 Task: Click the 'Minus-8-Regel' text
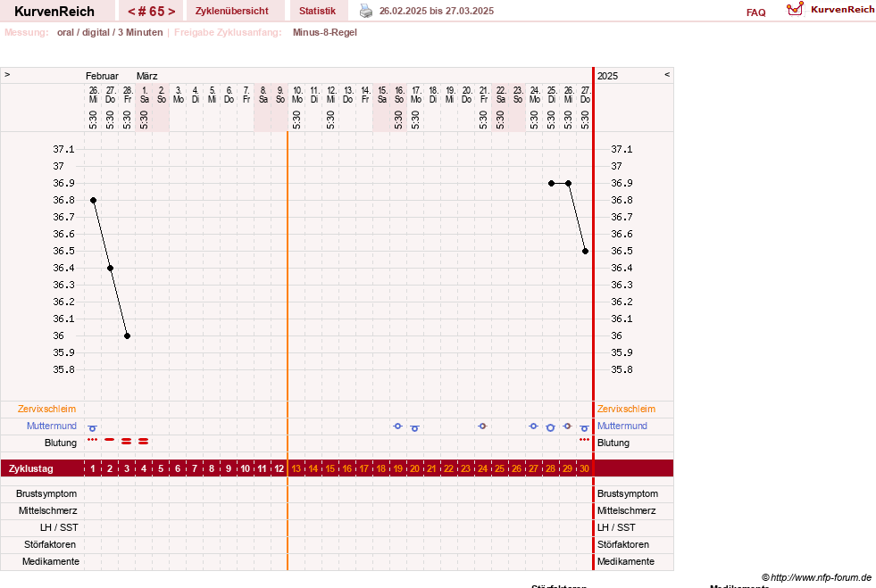point(324,32)
